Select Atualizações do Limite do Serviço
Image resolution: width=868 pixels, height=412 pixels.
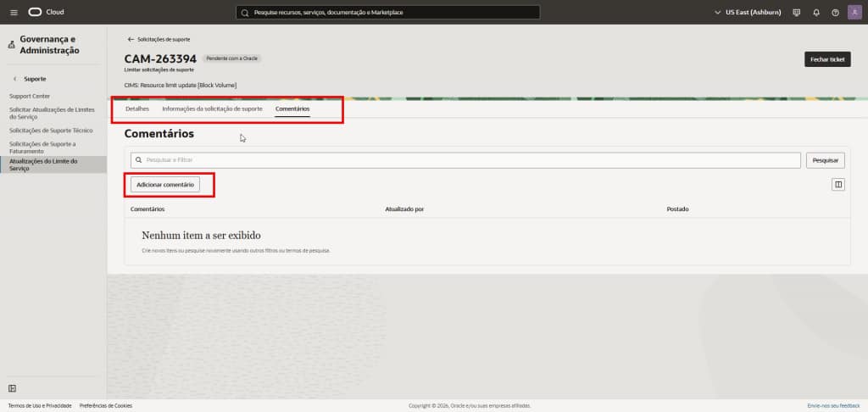tap(53, 164)
